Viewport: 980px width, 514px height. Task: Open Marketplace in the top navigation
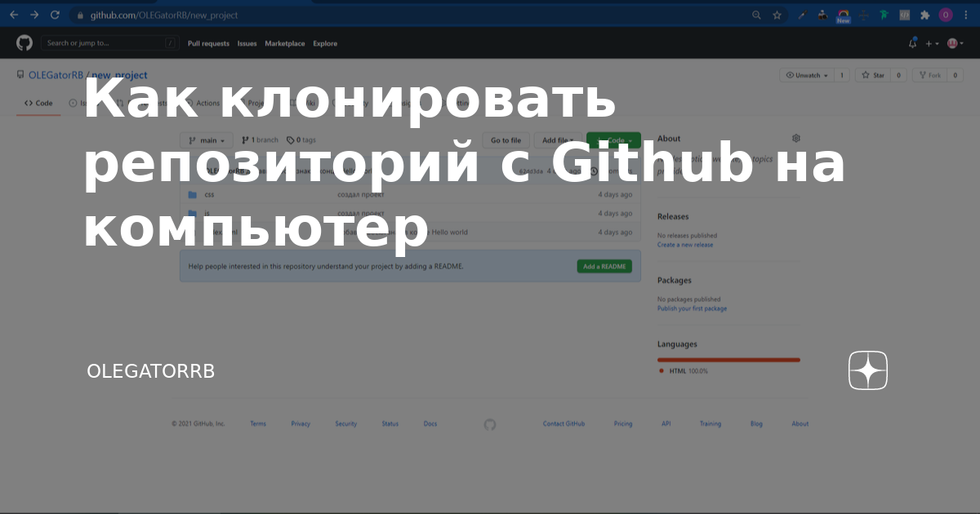click(285, 43)
